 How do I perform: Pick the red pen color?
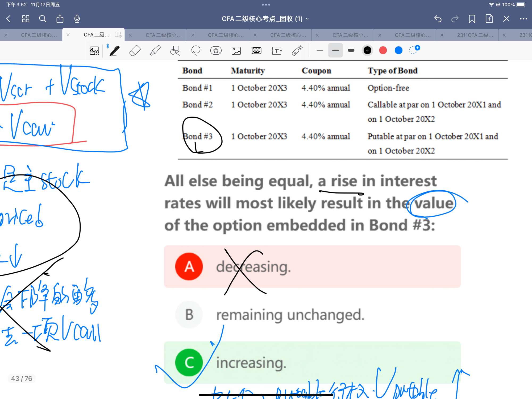pyautogui.click(x=383, y=51)
